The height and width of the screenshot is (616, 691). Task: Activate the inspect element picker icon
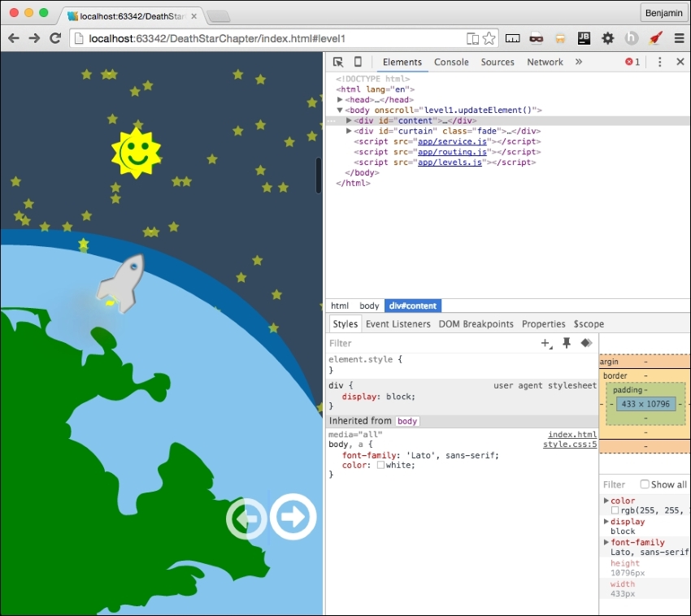tap(338, 62)
